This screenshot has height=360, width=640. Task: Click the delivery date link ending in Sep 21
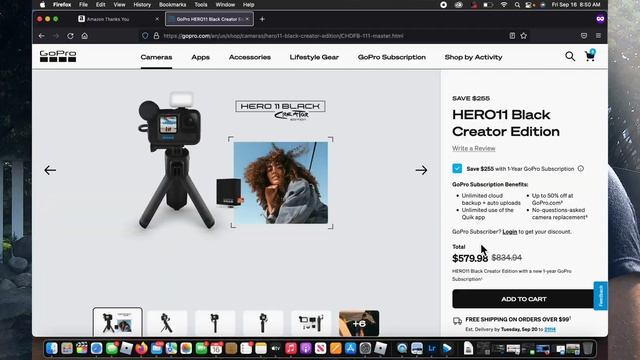(x=550, y=329)
